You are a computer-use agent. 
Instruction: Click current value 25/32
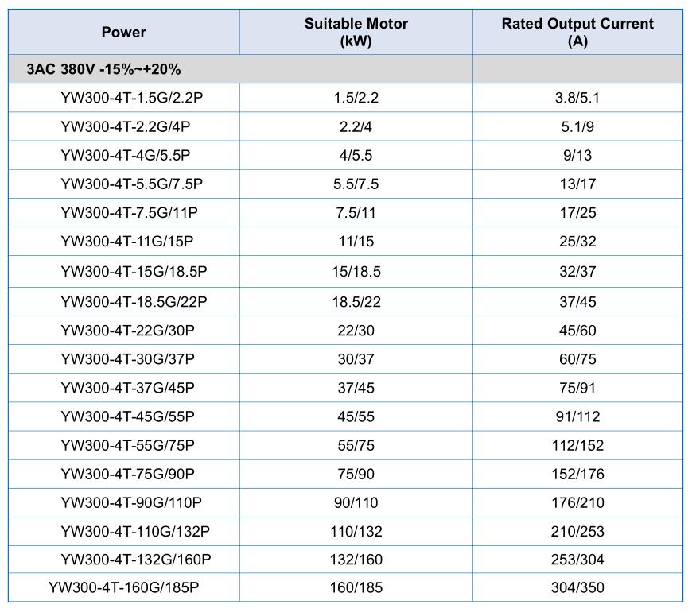(577, 242)
